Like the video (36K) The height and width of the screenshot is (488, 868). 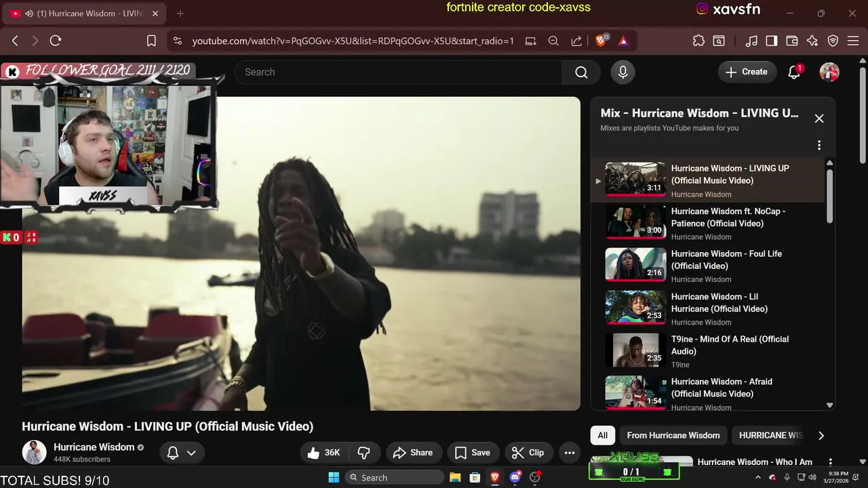324,453
